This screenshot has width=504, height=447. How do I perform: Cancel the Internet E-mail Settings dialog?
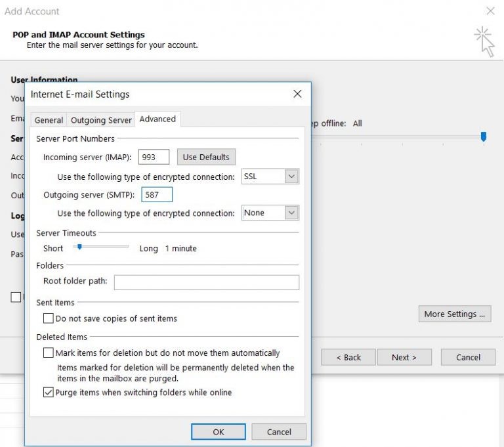click(279, 431)
